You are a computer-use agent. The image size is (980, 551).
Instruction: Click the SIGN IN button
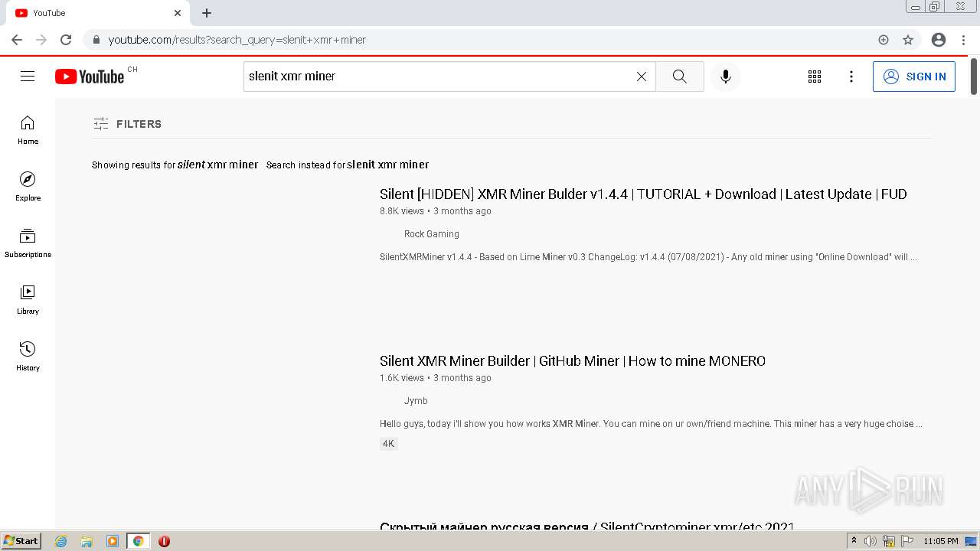[914, 77]
